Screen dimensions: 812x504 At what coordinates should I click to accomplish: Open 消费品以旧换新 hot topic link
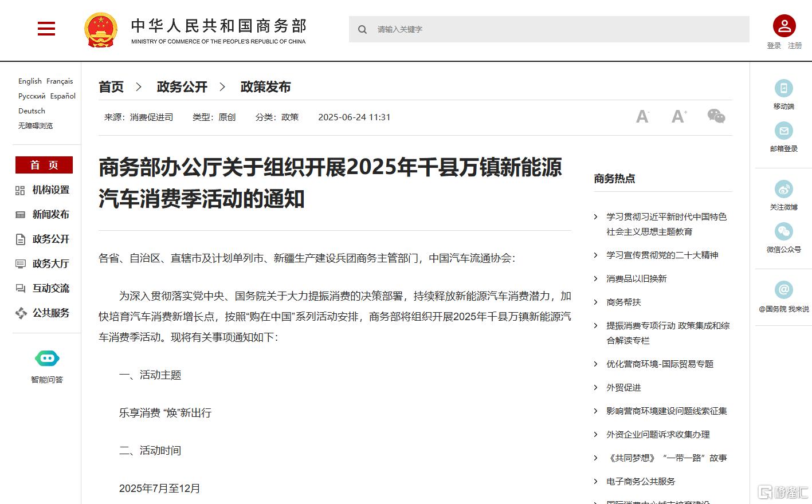point(637,279)
